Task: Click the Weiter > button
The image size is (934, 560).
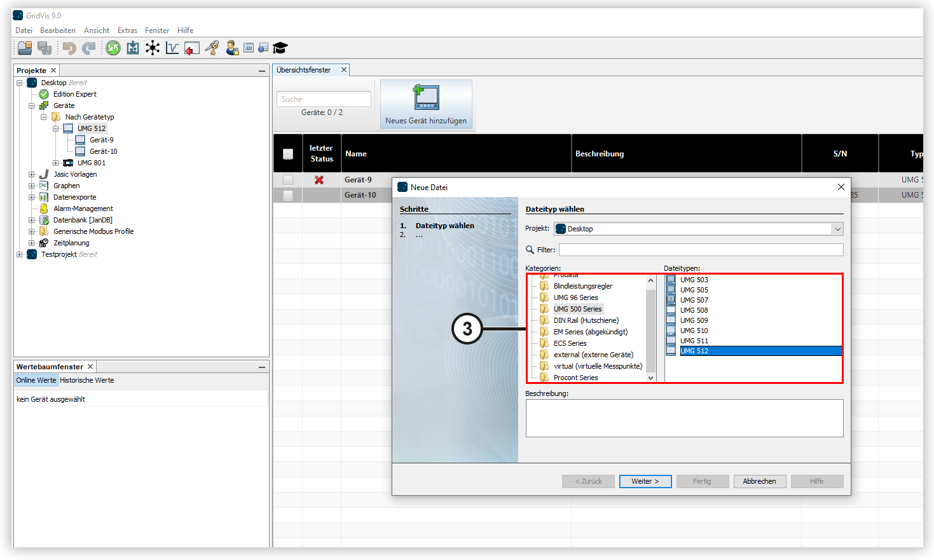Action: [x=645, y=481]
